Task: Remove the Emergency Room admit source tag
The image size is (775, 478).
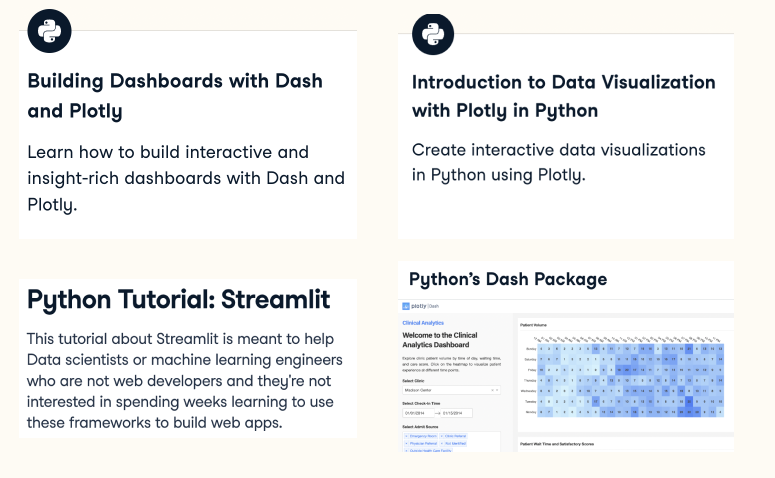Action: click(406, 436)
